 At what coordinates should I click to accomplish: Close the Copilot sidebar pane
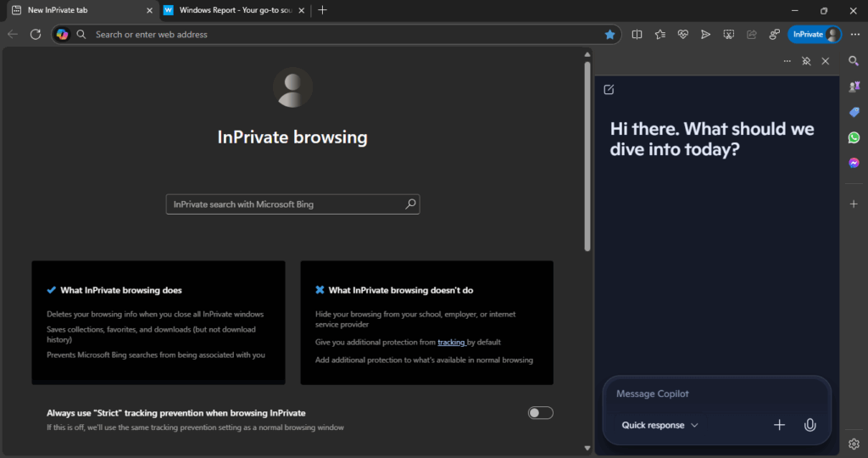pos(826,61)
